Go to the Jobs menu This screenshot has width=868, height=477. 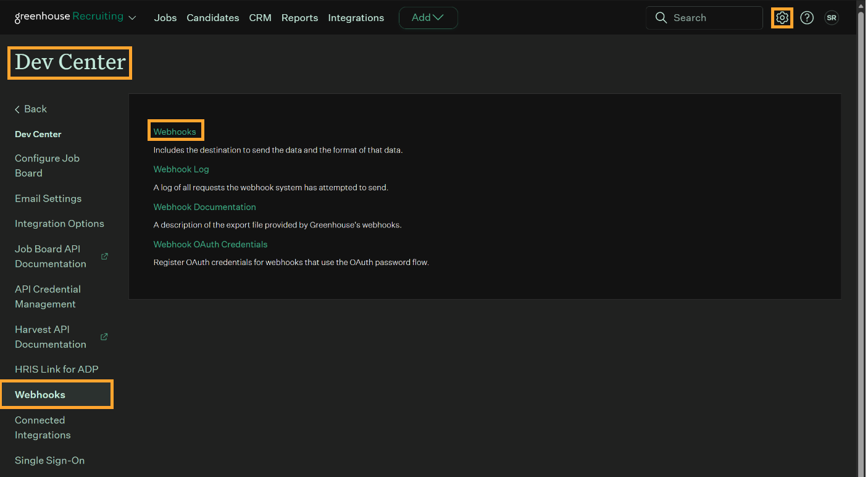165,18
